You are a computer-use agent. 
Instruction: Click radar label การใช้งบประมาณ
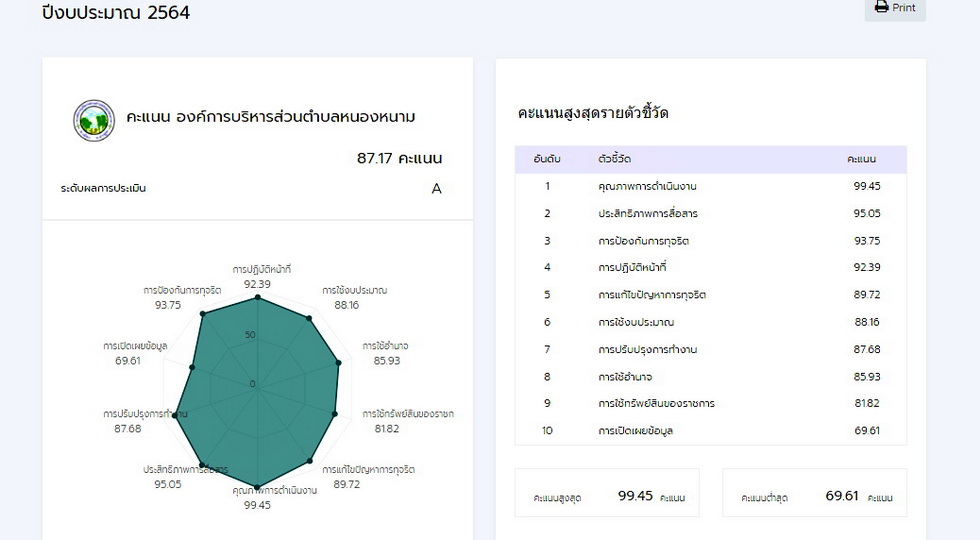tap(354, 291)
